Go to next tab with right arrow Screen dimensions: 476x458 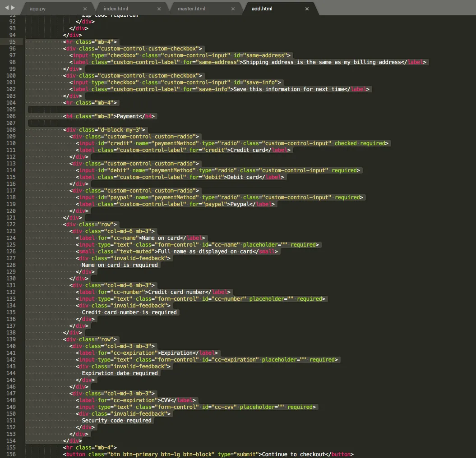13,8
